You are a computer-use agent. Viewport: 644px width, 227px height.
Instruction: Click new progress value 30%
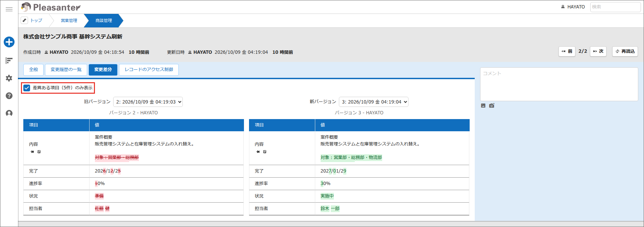325,183
